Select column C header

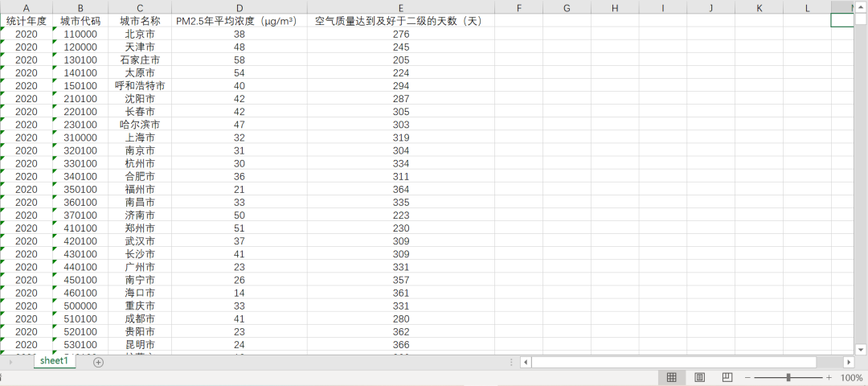coord(140,8)
